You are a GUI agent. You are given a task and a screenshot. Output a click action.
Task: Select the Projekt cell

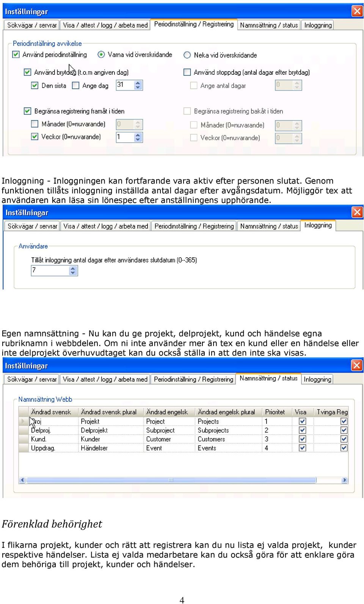pyautogui.click(x=111, y=421)
